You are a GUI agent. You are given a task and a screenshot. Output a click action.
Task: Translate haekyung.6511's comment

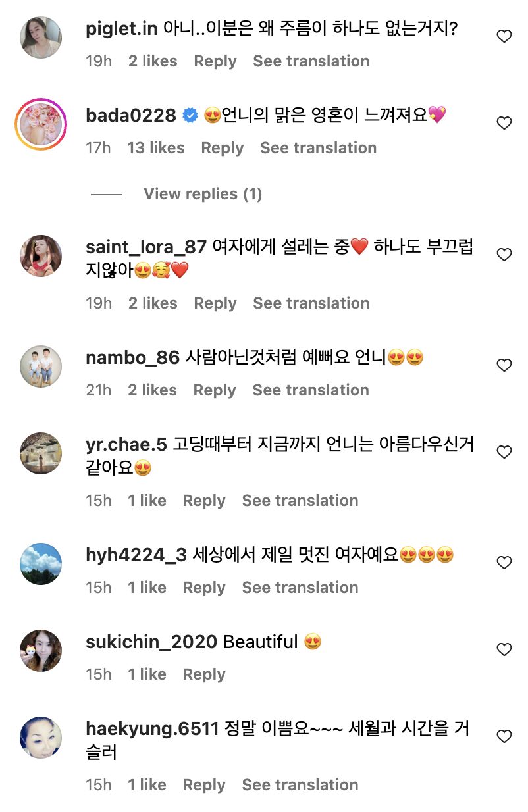[x=300, y=785]
